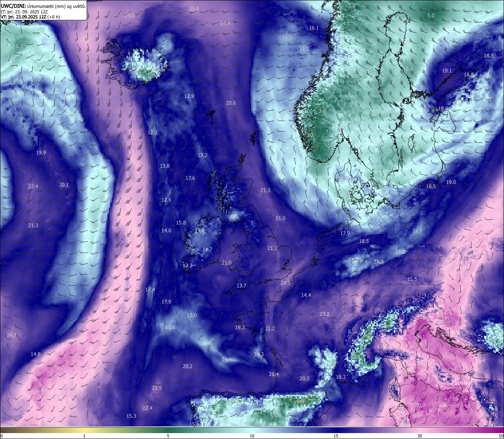This screenshot has height=439, width=504.
Task: Click the 19.3 value near Brittany
Action: coord(240,327)
